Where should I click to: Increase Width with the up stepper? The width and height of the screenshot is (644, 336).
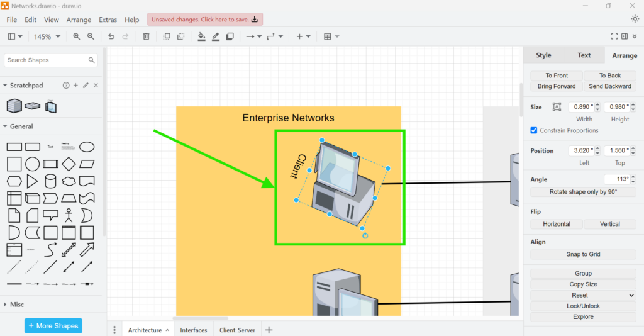point(597,104)
